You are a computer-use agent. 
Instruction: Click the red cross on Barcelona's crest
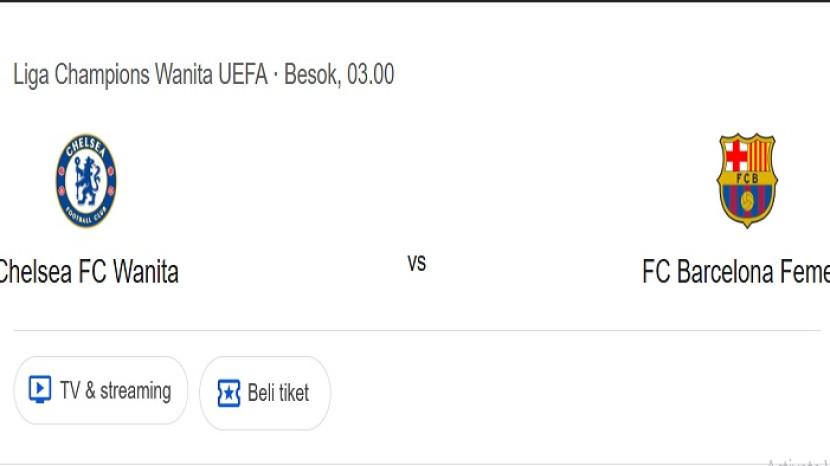pos(735,155)
